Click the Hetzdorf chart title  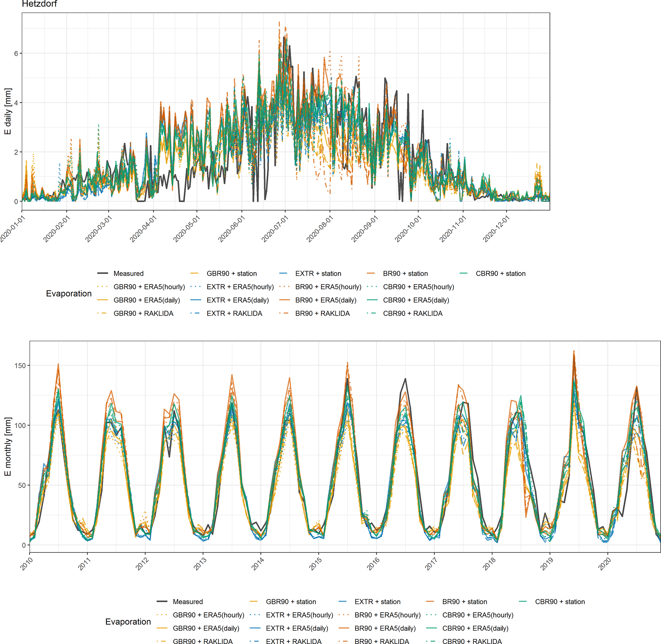click(39, 4)
